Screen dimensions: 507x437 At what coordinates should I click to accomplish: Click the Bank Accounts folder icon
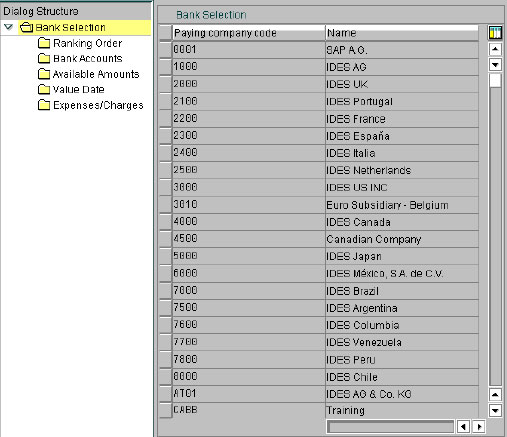click(44, 58)
